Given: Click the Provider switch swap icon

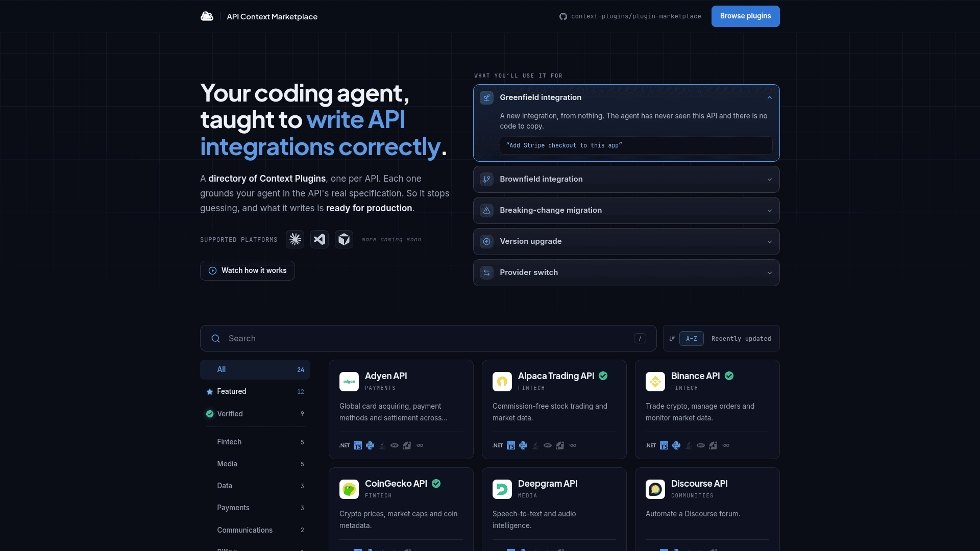Looking at the screenshot, I should click(487, 272).
